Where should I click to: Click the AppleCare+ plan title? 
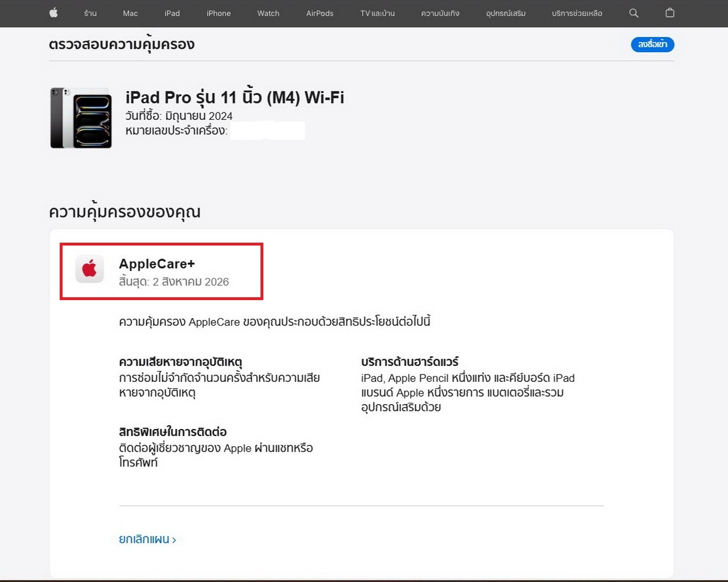point(157,264)
